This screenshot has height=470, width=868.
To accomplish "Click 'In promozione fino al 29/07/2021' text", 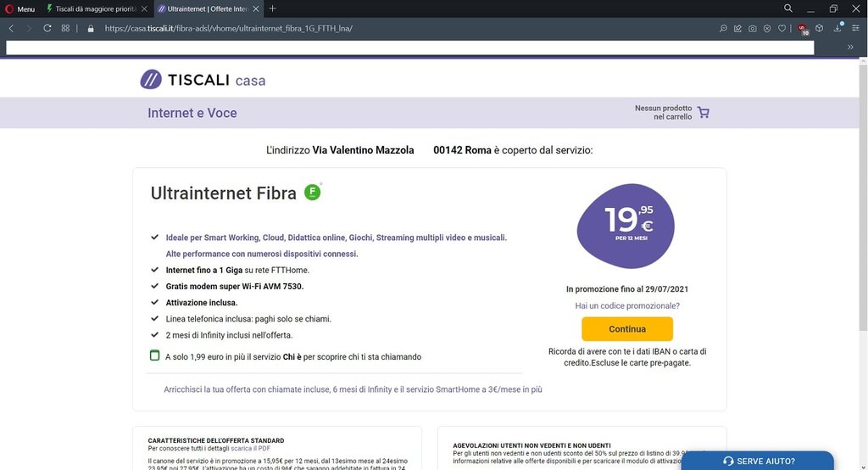I will [x=627, y=289].
